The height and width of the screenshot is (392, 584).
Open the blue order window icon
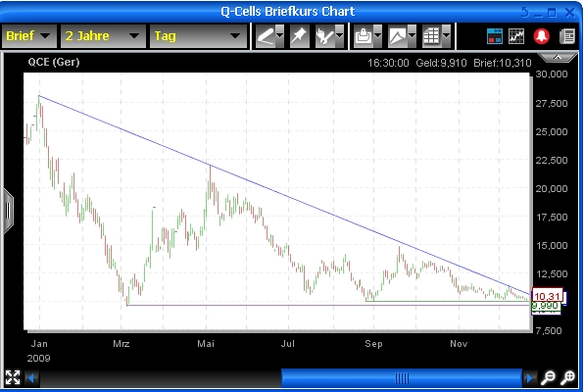(x=495, y=36)
